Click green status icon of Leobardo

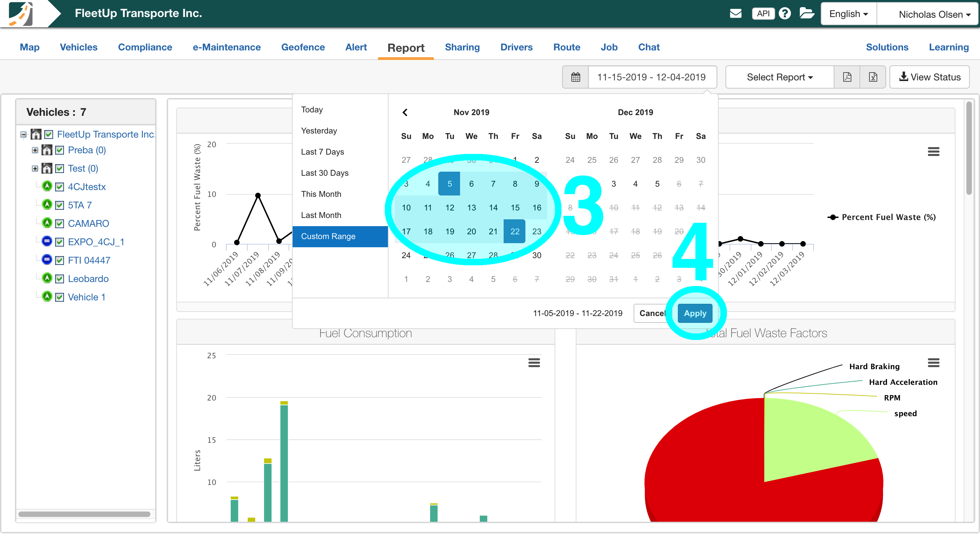(47, 278)
